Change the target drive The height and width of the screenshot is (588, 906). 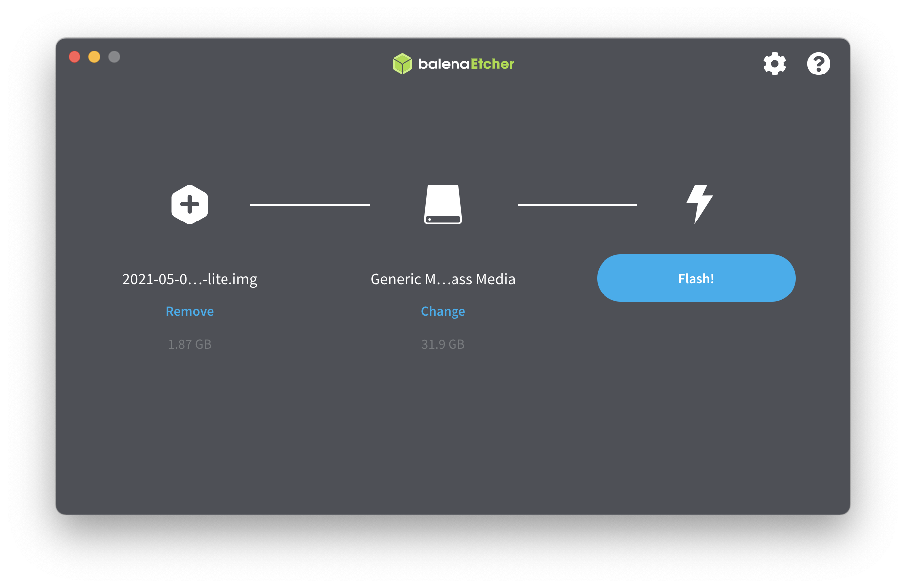443,311
